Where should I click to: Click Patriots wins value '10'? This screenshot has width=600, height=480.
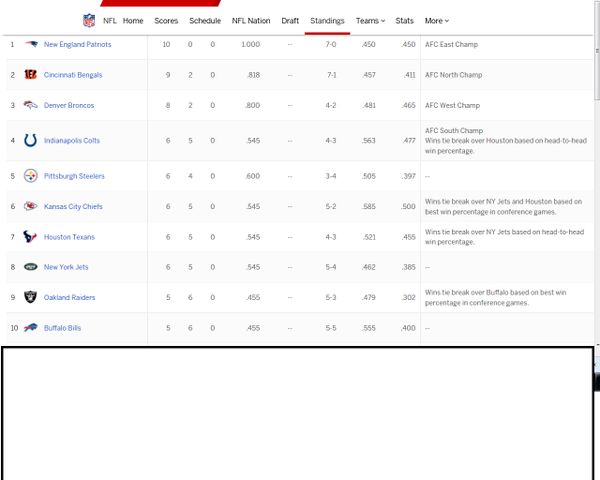pyautogui.click(x=166, y=44)
